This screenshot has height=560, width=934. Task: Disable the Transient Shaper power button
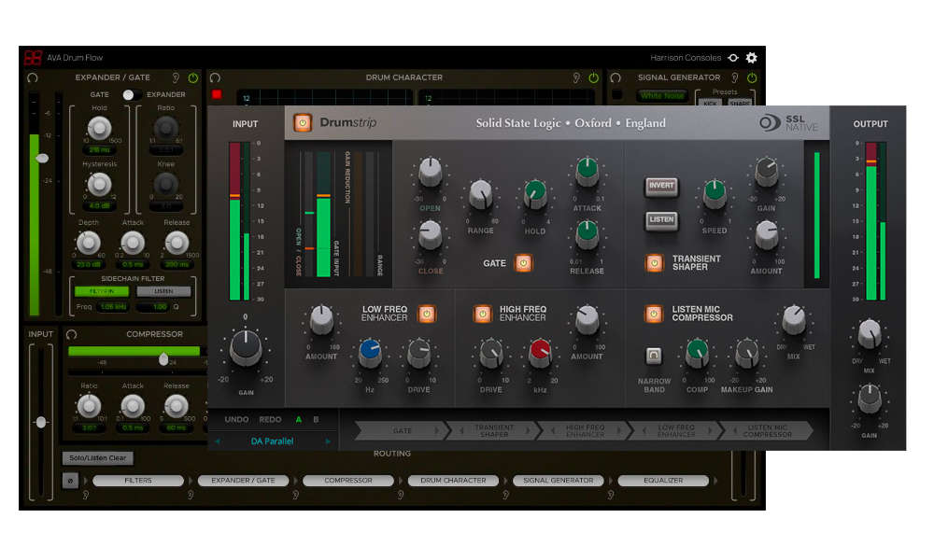click(654, 263)
